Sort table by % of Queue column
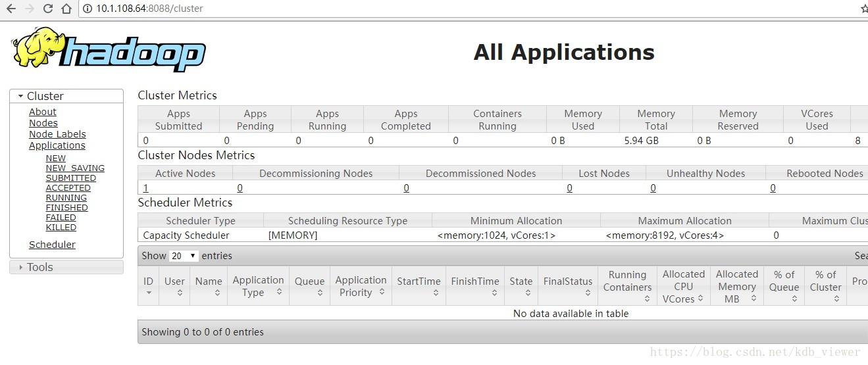The height and width of the screenshot is (365, 868). (x=784, y=286)
